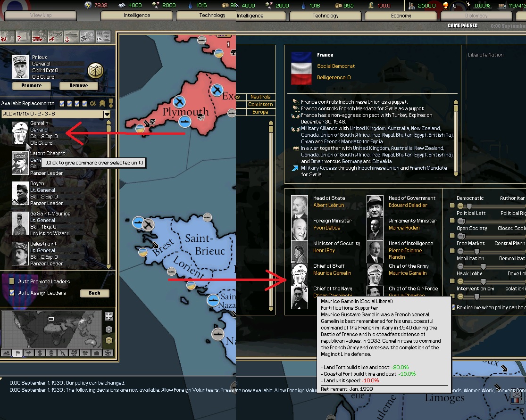Switch to the star-in-circle map mode icon

click(x=108, y=353)
